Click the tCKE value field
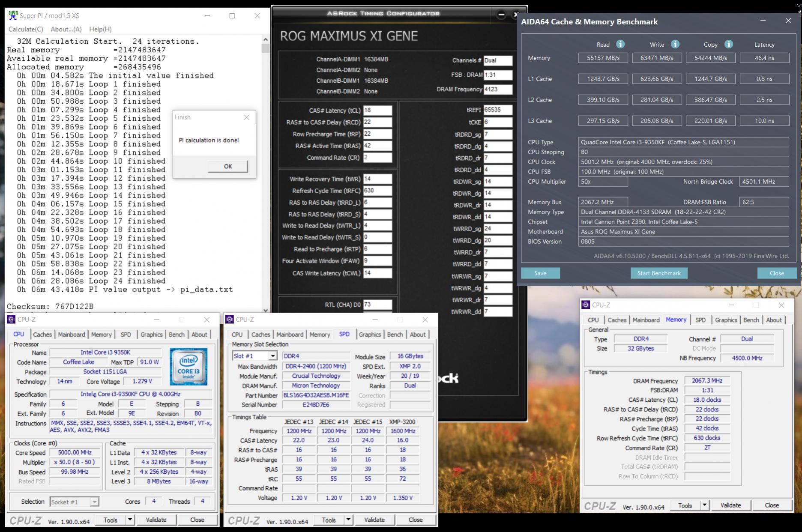The image size is (802, 532). tap(498, 122)
